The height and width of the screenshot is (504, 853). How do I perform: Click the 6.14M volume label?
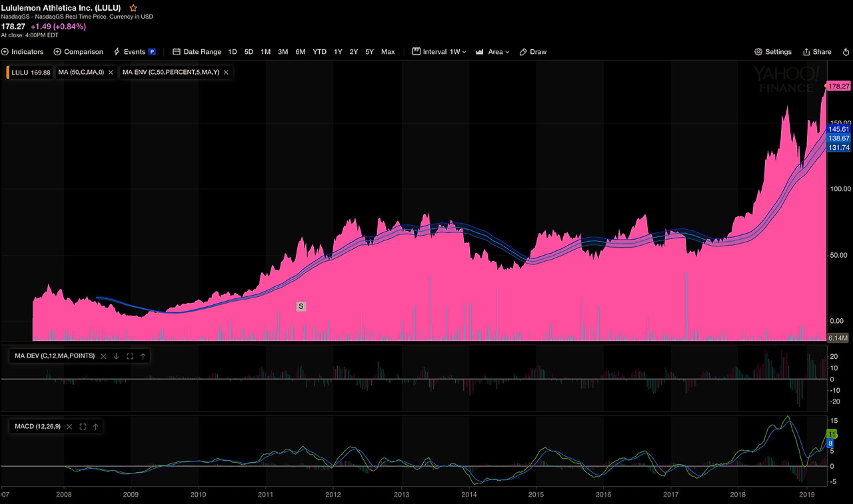click(838, 339)
